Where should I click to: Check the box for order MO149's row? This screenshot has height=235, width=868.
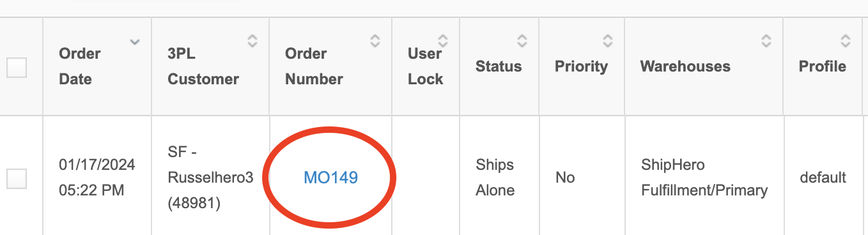17,178
